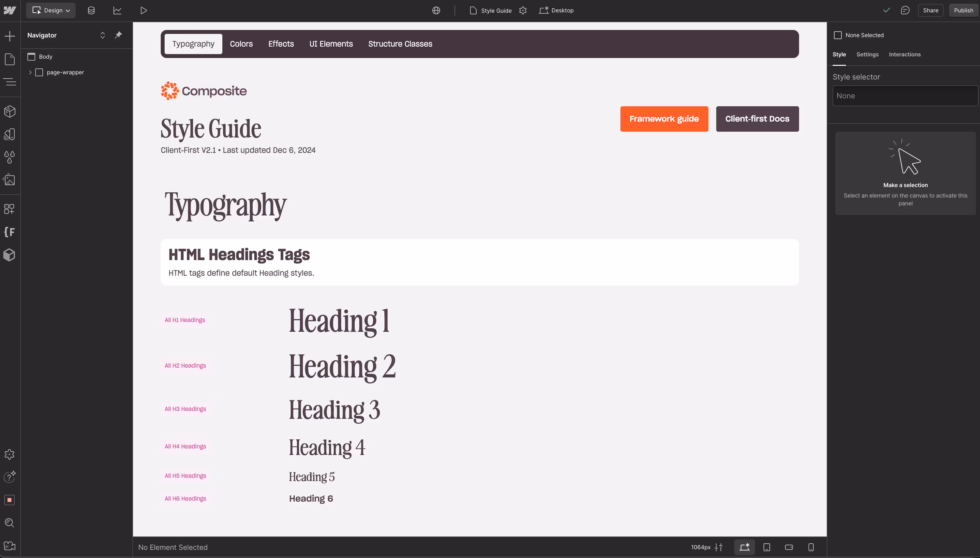The height and width of the screenshot is (558, 980).
Task: Open the search magnifier icon
Action: 9,523
